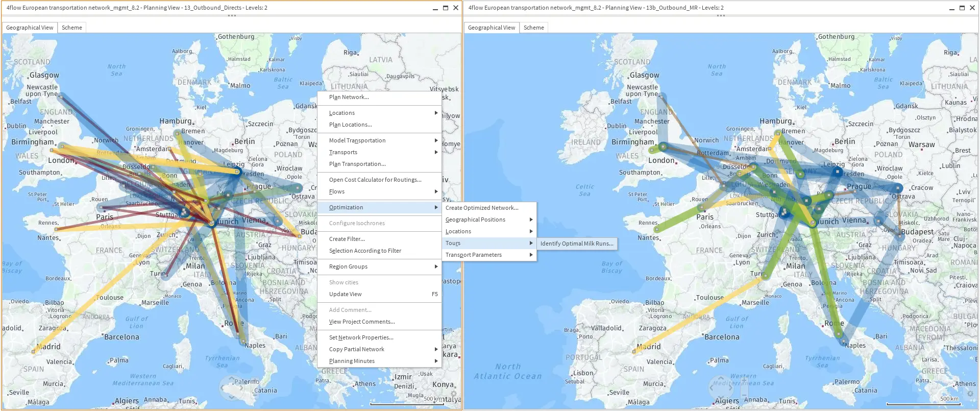Zoom out on the right map
This screenshot has width=980, height=412.
point(744,395)
